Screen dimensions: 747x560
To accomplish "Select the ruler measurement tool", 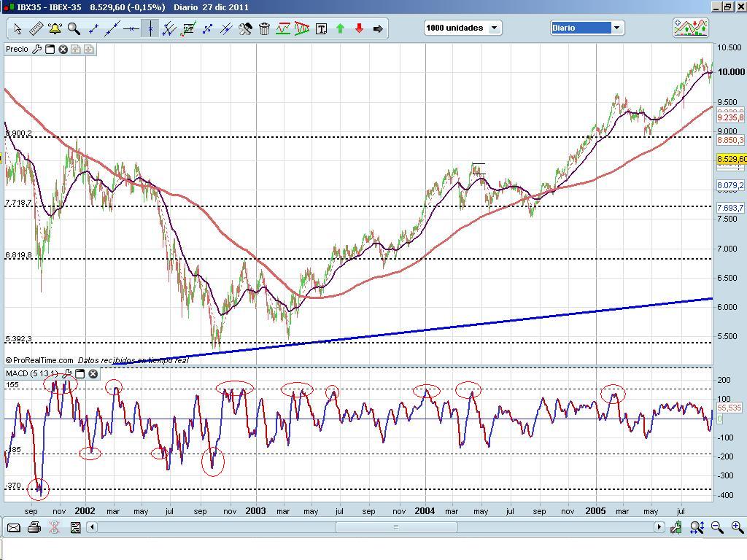I will 36,28.
